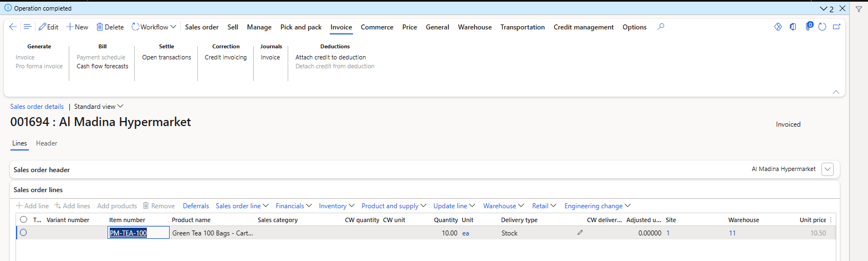Select the Lines view tab
Viewport: 868px width, 261px height.
click(x=19, y=143)
